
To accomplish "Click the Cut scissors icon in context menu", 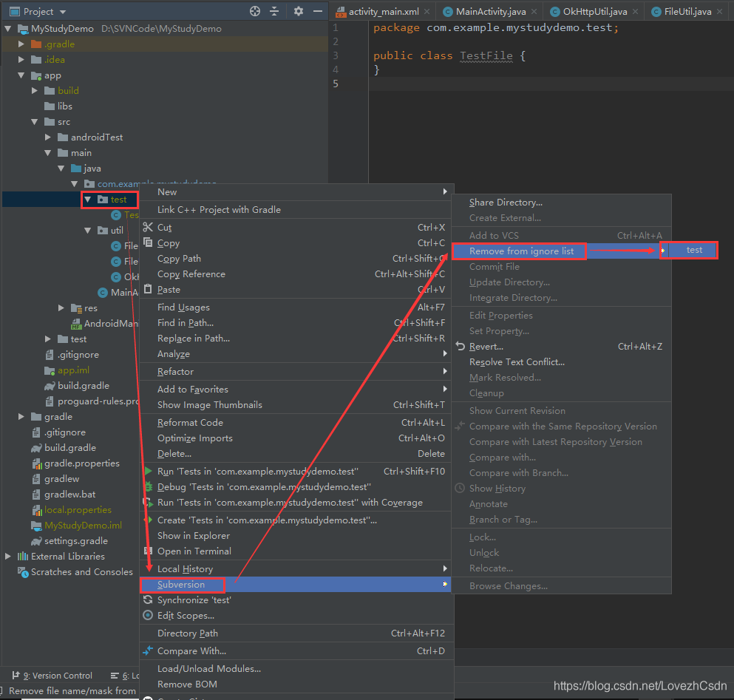I will (x=149, y=228).
